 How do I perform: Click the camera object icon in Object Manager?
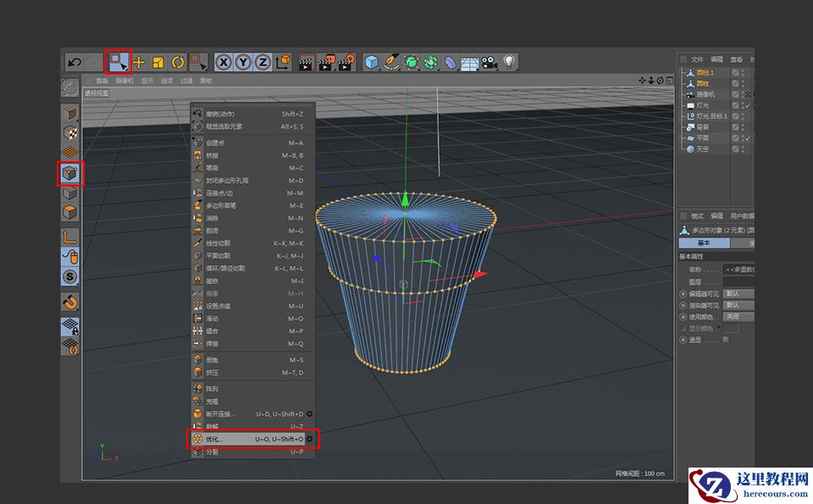coord(690,93)
